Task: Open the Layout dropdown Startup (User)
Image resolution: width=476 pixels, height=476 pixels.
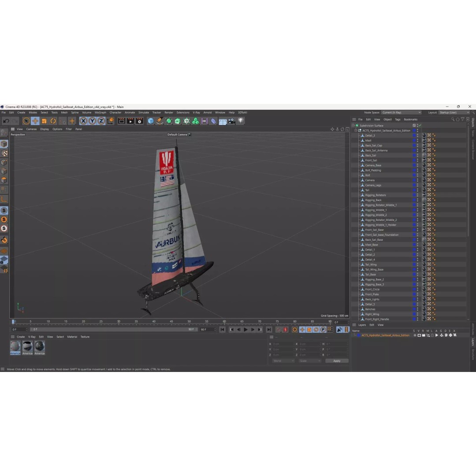Action: click(x=454, y=112)
